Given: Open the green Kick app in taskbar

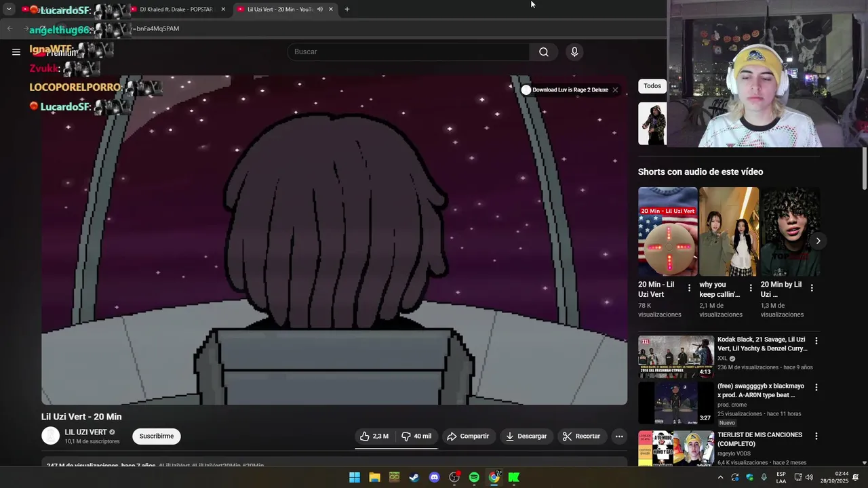Looking at the screenshot, I should coord(514,477).
